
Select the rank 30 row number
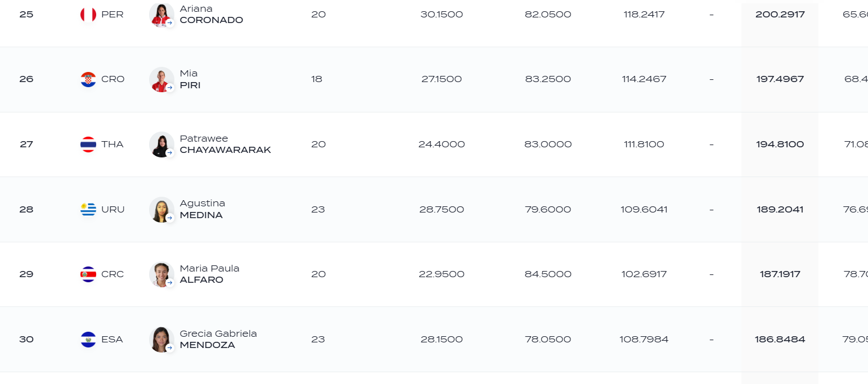click(x=26, y=340)
